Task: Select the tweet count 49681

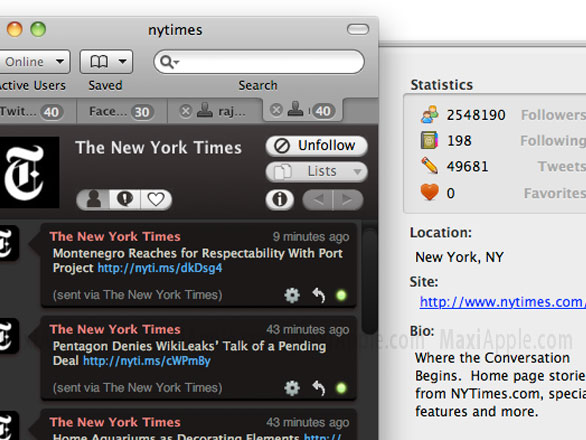Action: (468, 167)
